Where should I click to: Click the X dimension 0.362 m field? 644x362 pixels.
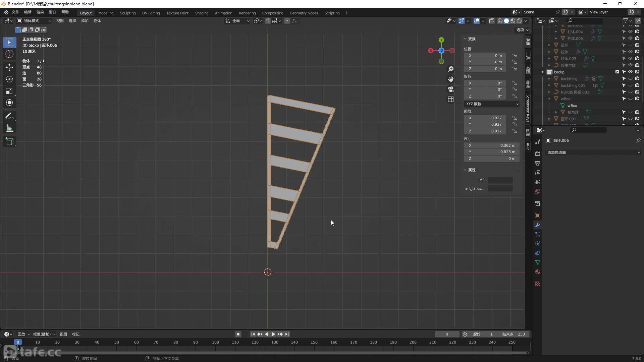pos(492,145)
